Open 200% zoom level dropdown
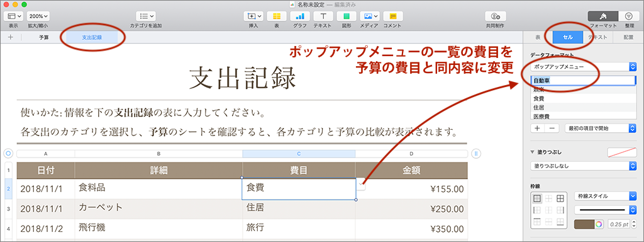The height and width of the screenshot is (242, 644). [38, 16]
